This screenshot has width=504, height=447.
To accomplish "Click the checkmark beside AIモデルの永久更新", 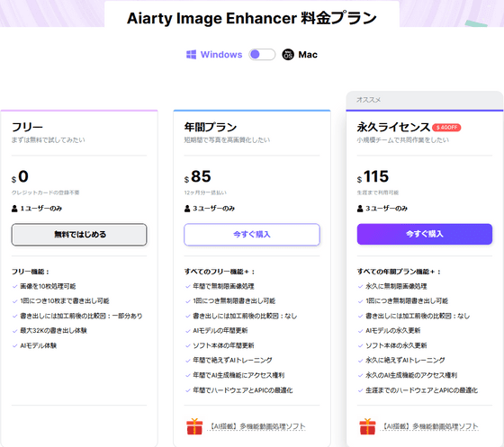I will point(360,331).
